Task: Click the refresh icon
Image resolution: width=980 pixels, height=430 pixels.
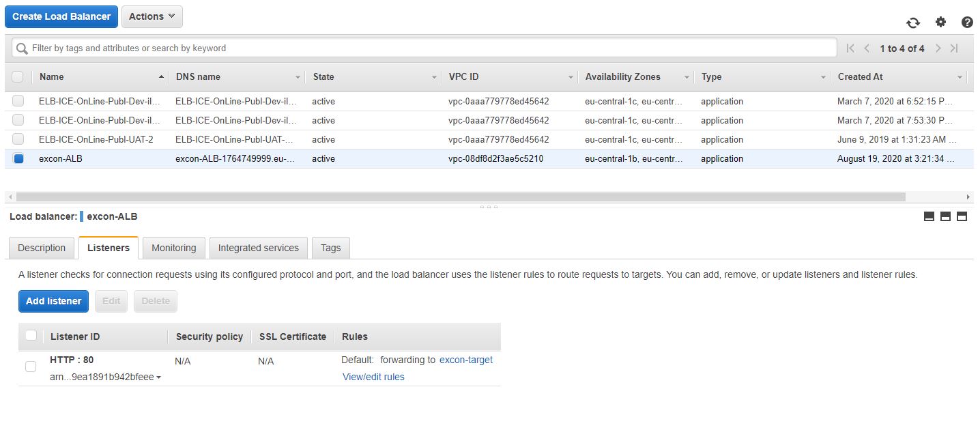Action: pyautogui.click(x=913, y=23)
